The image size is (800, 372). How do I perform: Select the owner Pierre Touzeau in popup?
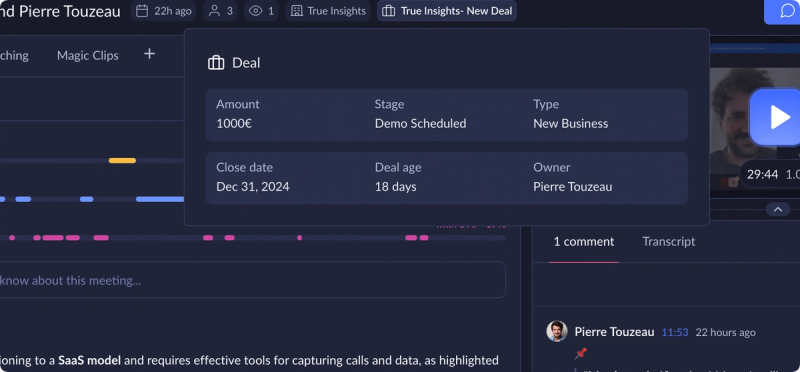click(572, 187)
